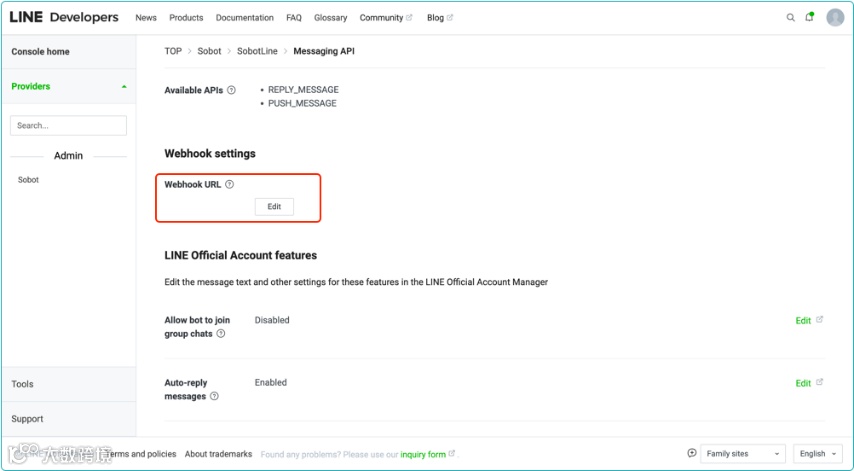Image resolution: width=854 pixels, height=471 pixels.
Task: Open Terms and policies link
Action: point(141,454)
